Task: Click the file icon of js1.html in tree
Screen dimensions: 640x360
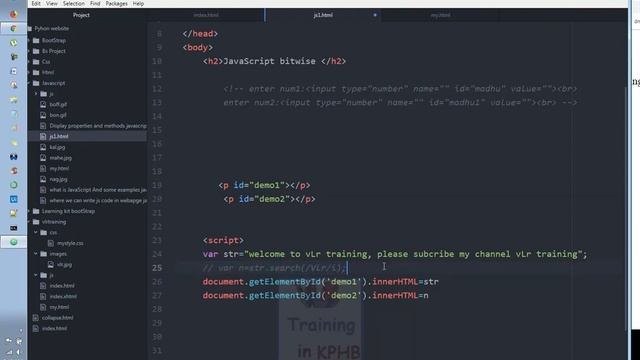Action: coord(43,136)
